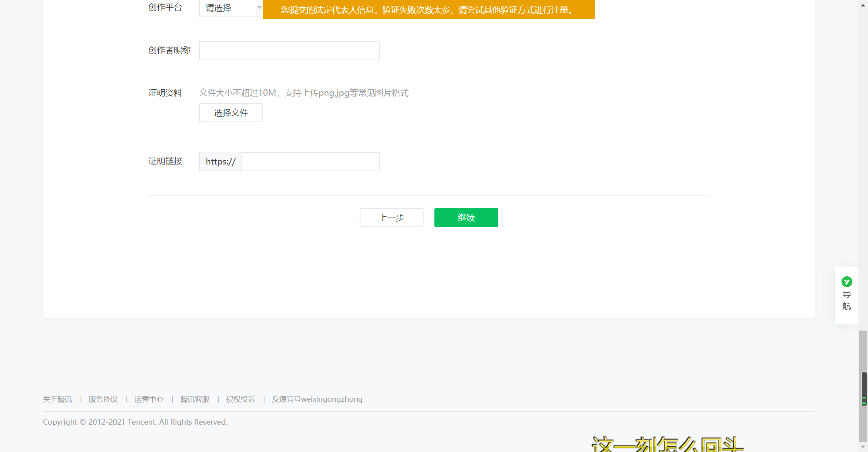Click the 选择文件 upload button
The image size is (868, 452).
pyautogui.click(x=231, y=113)
